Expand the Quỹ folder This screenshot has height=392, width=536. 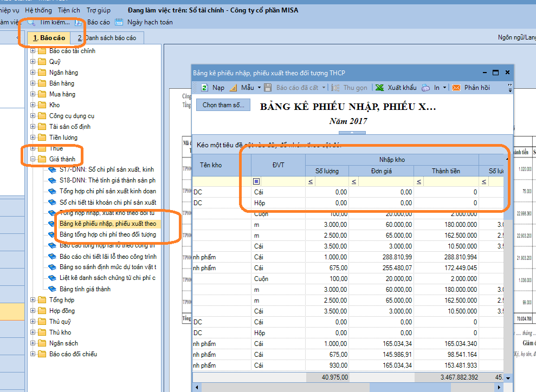point(33,62)
